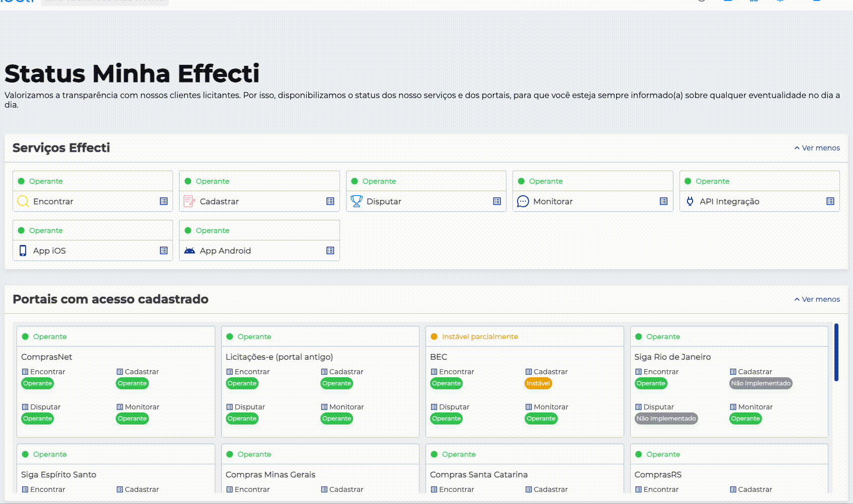Image resolution: width=853 pixels, height=504 pixels.
Task: Click Operante badge under Siga Rio Monitorar
Action: 745,418
